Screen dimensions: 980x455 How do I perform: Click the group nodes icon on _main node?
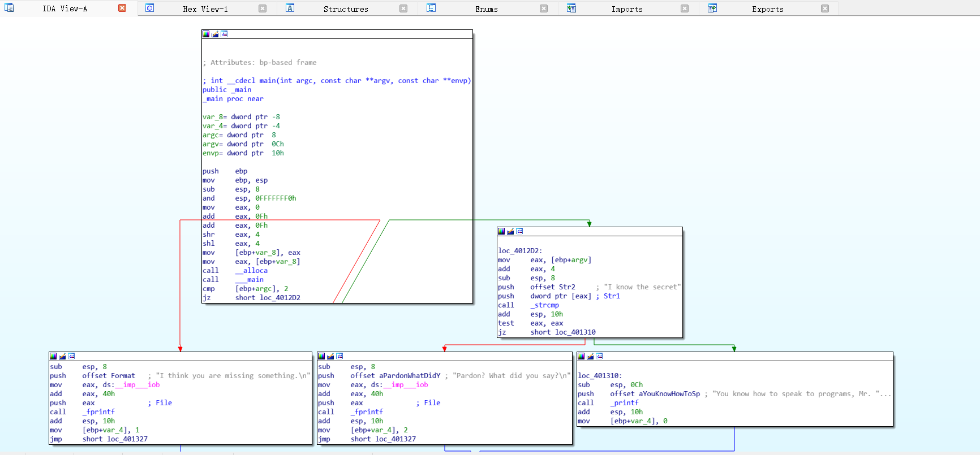pos(224,34)
